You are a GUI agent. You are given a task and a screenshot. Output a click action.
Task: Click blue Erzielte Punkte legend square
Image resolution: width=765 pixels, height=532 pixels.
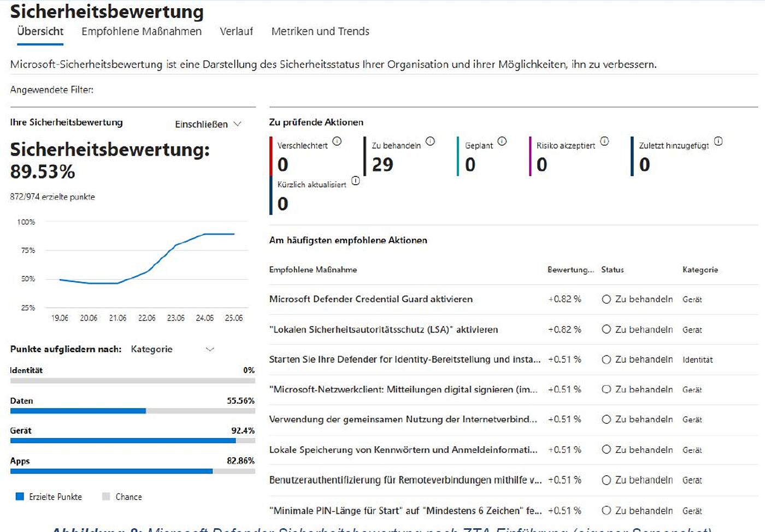20,496
